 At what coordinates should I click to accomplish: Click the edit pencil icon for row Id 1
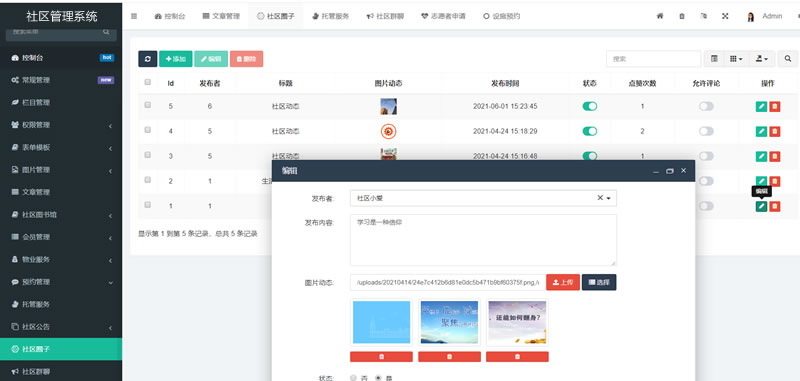[x=761, y=206]
